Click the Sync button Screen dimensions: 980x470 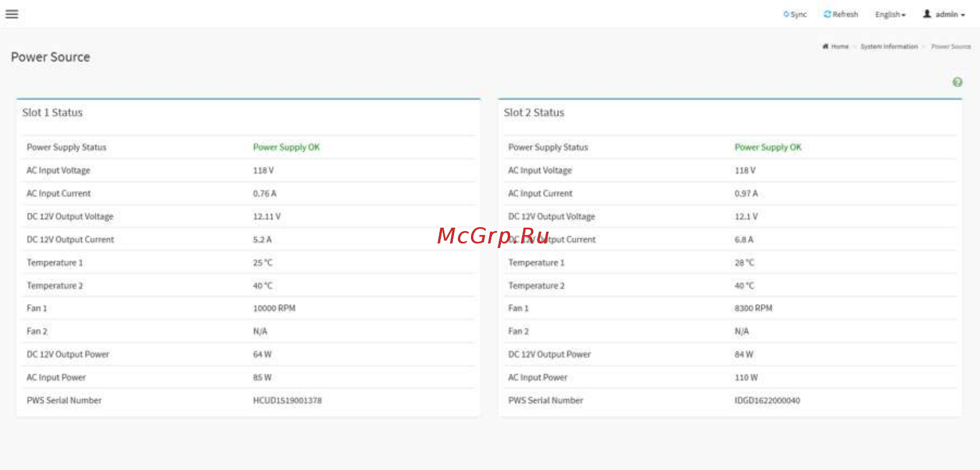pos(795,14)
